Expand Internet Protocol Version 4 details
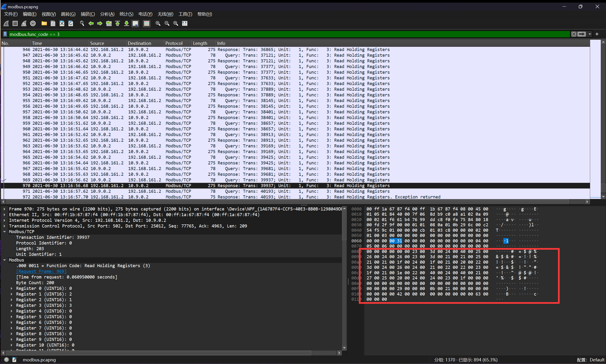Viewport: 606px width, 364px height. tap(4, 220)
